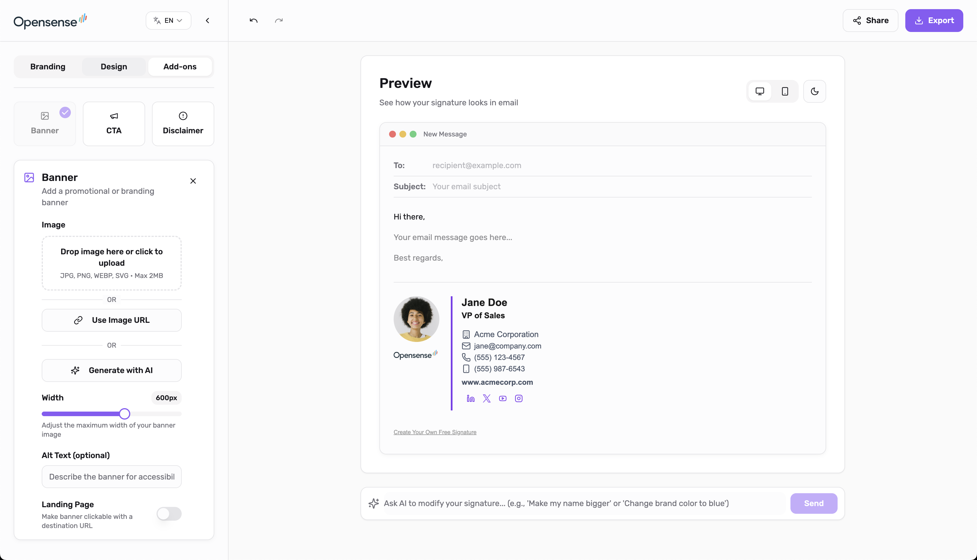977x560 pixels.
Task: Close the Banner settings panel
Action: pyautogui.click(x=193, y=181)
